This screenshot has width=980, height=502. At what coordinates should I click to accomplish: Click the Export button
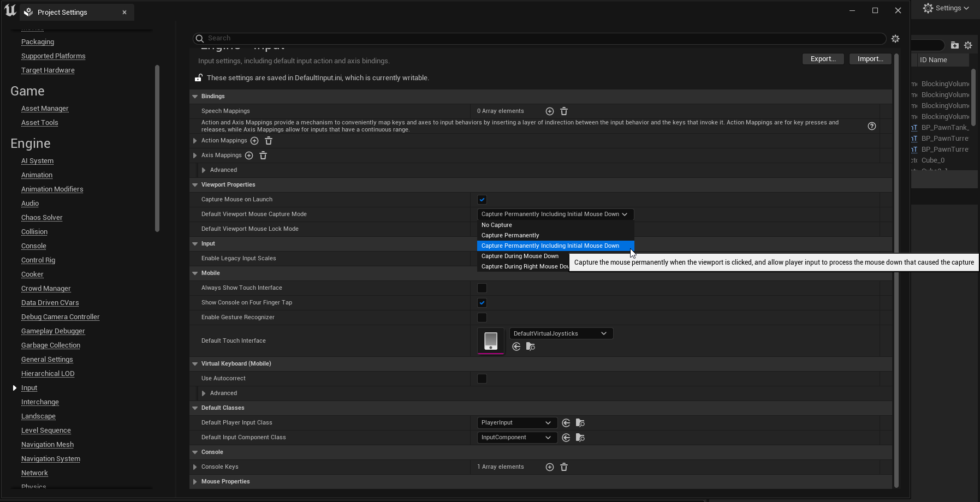point(822,58)
